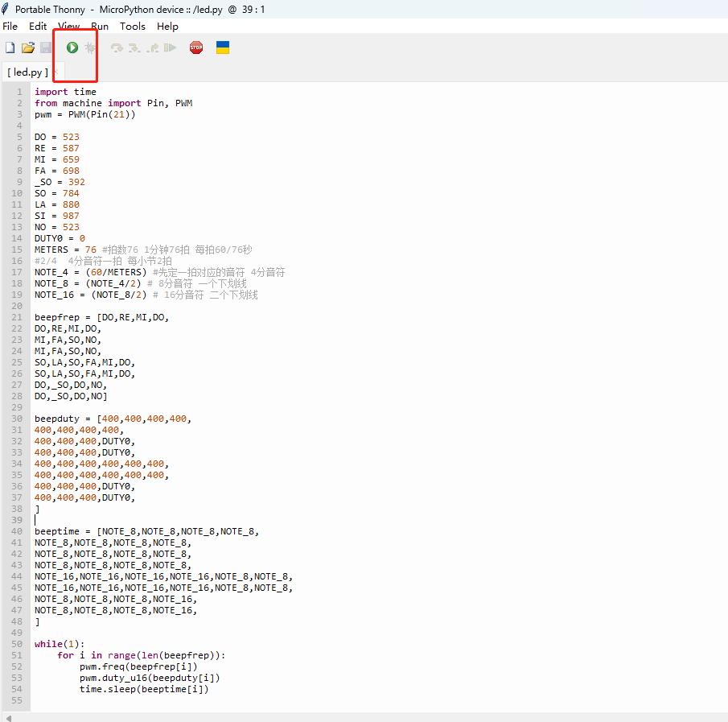Click the 'time.sleep(beeptime[i])' line
Screen dimensions: 728x722
tap(144, 689)
